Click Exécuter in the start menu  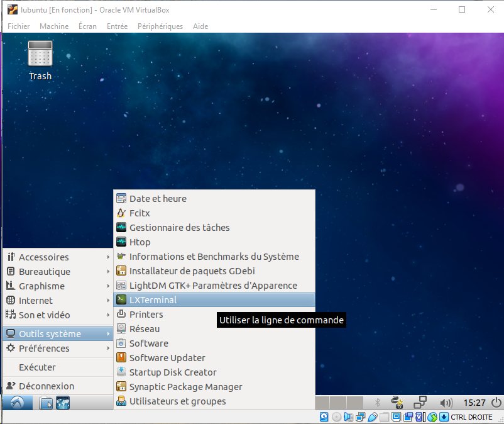pyautogui.click(x=37, y=367)
